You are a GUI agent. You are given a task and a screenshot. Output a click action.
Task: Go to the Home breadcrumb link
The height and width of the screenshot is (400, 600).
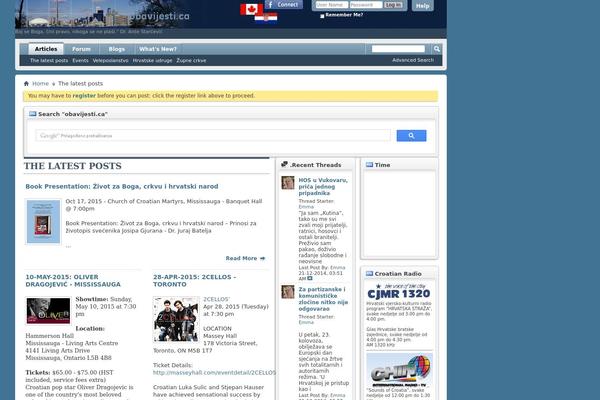pos(40,83)
